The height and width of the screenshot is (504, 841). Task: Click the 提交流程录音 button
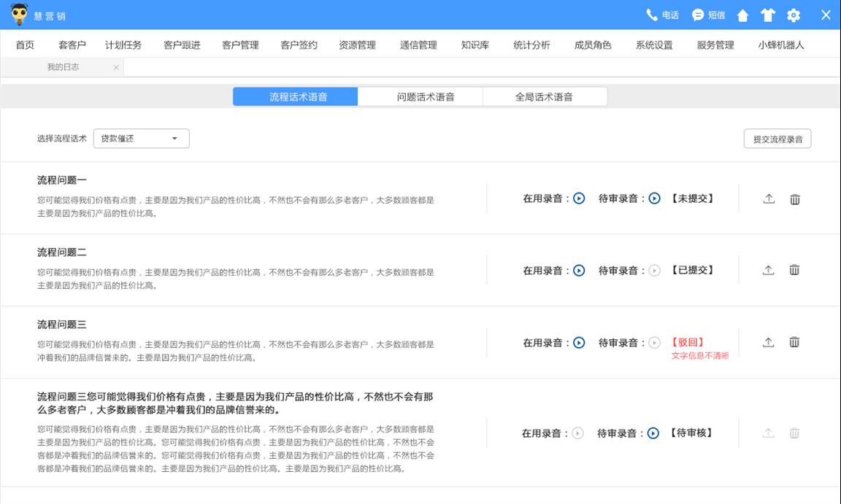click(777, 139)
